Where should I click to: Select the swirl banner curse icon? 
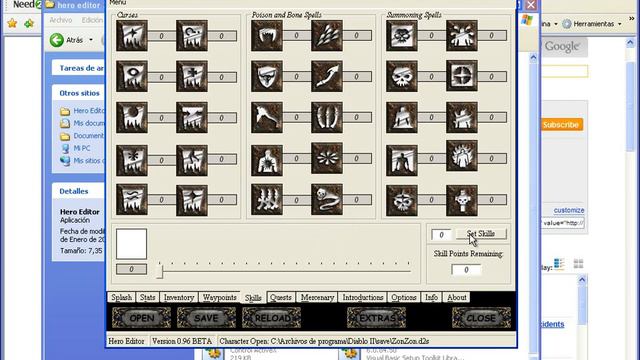point(192,36)
